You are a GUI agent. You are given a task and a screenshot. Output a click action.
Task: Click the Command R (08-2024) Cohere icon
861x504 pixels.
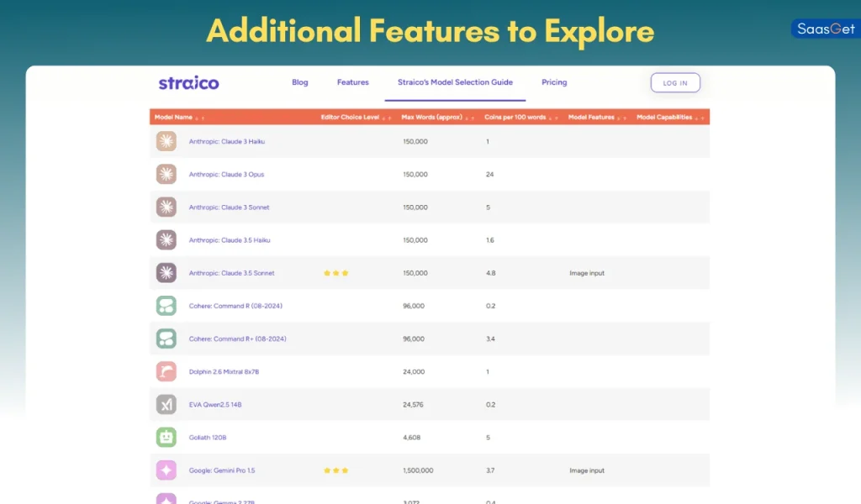[166, 306]
